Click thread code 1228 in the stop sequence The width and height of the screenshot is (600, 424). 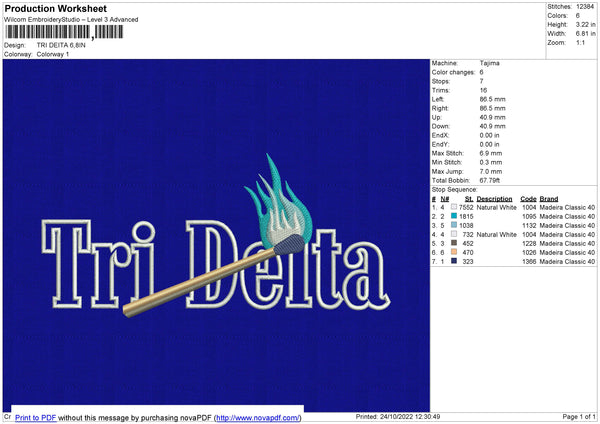point(529,243)
